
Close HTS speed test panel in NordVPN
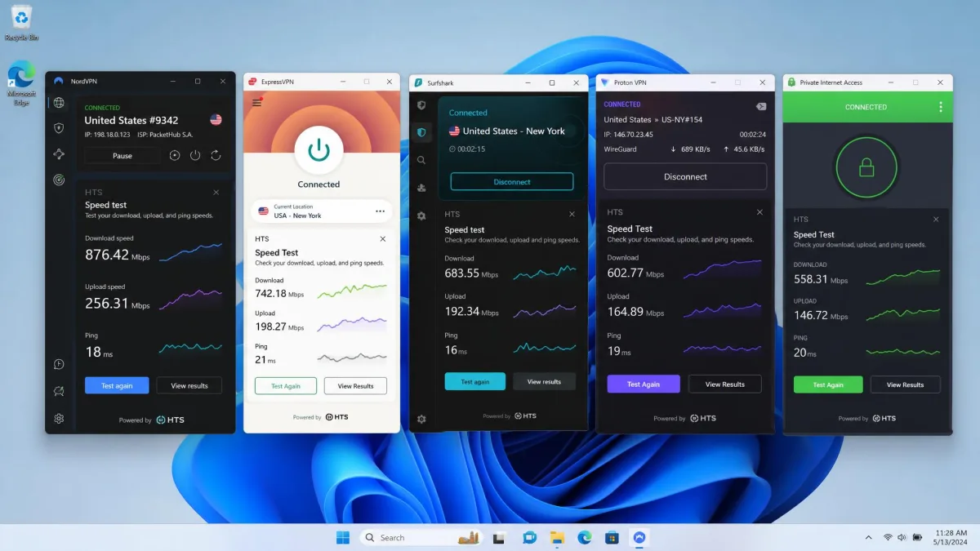(x=216, y=193)
